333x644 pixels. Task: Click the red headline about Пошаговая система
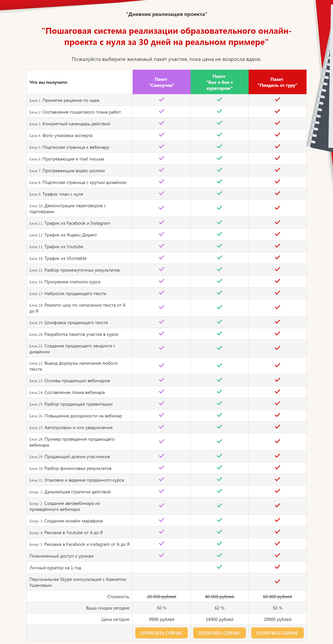point(166,37)
